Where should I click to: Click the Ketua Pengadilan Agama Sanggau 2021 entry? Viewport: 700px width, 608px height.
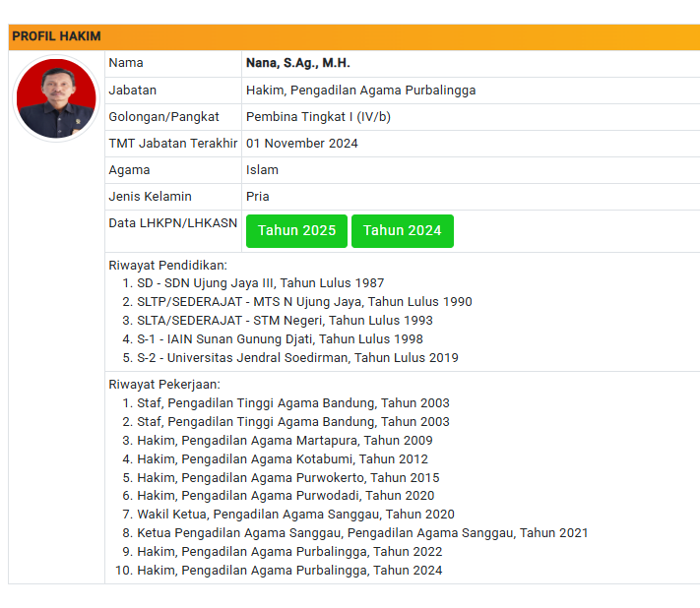(362, 533)
